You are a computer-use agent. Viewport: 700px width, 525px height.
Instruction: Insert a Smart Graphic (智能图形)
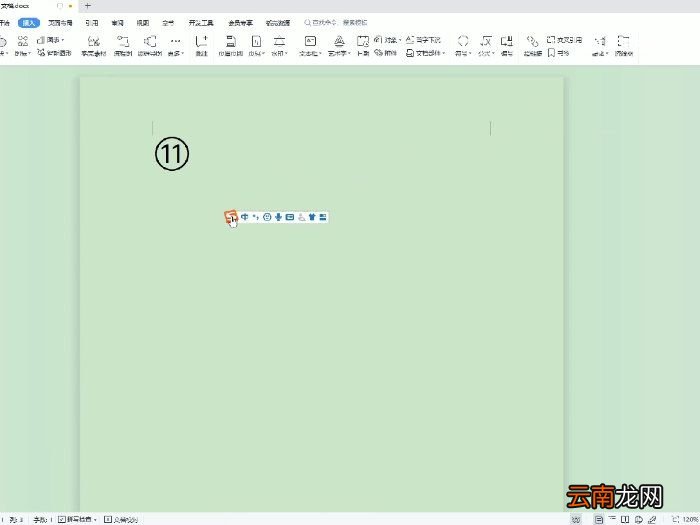54,53
